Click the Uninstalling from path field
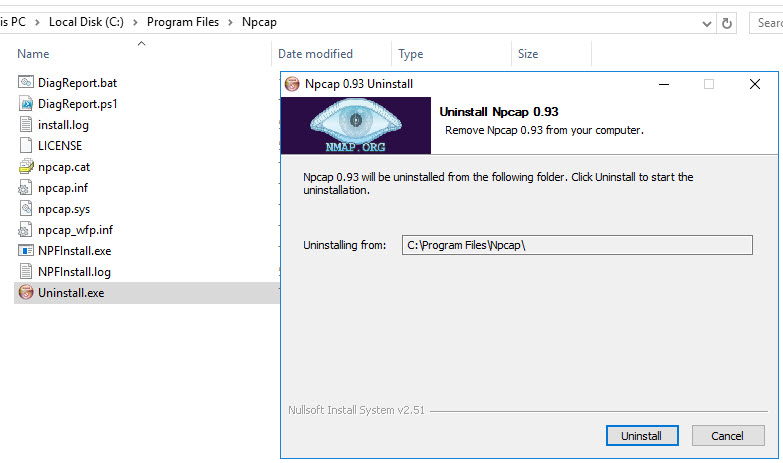This screenshot has height=463, width=783. click(577, 245)
